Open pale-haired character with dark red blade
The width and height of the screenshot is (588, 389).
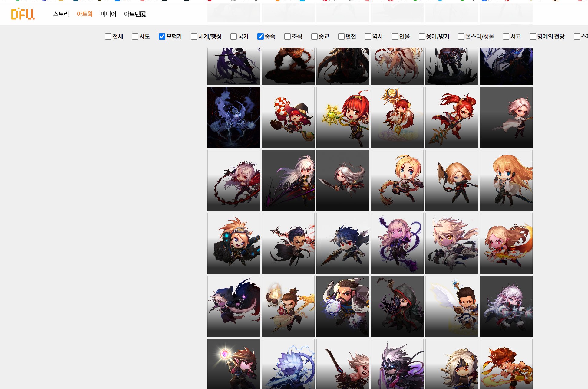[343, 364]
